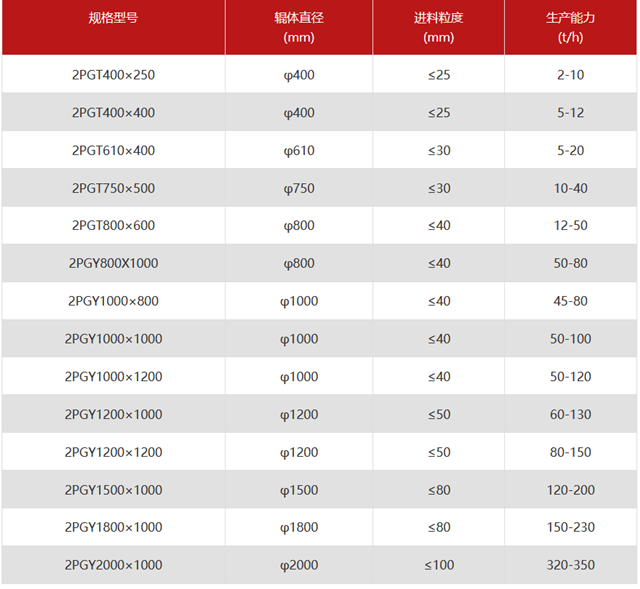Select the φ610 roller diameter cell

tap(299, 151)
